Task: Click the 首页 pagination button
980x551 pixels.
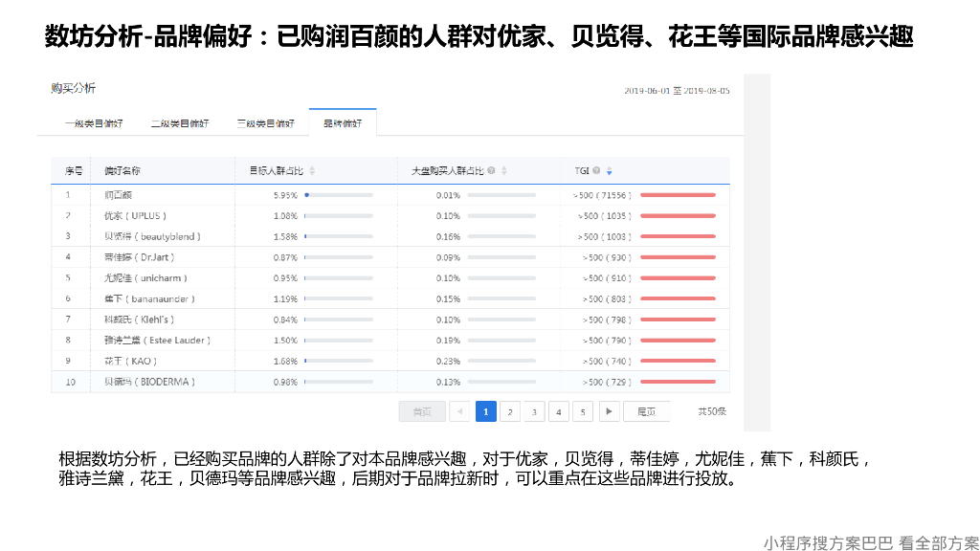Action: pyautogui.click(x=421, y=411)
